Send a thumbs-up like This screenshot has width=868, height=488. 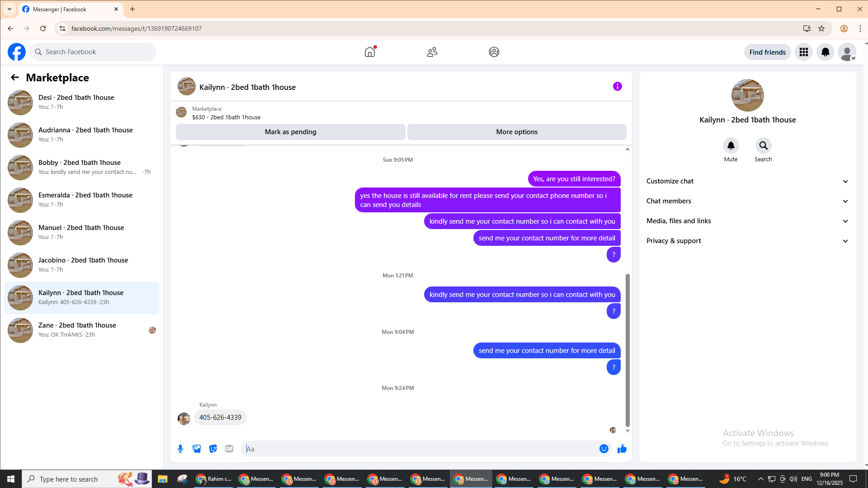click(x=622, y=449)
